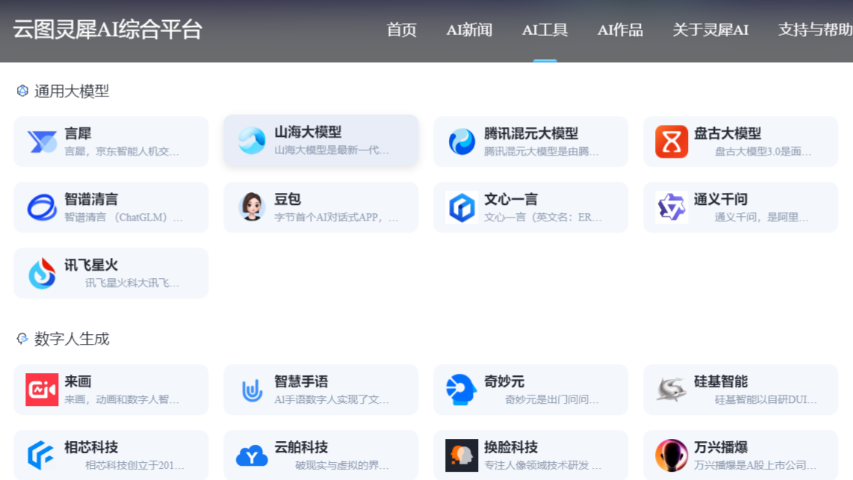Click description '讯飞星火科大讯飞…'
This screenshot has width=853, height=480.
[x=132, y=283]
